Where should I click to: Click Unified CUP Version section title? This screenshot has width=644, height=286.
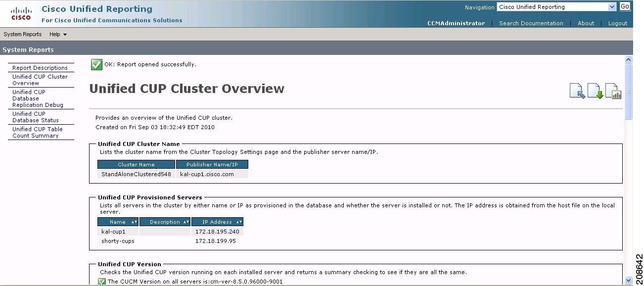129,264
